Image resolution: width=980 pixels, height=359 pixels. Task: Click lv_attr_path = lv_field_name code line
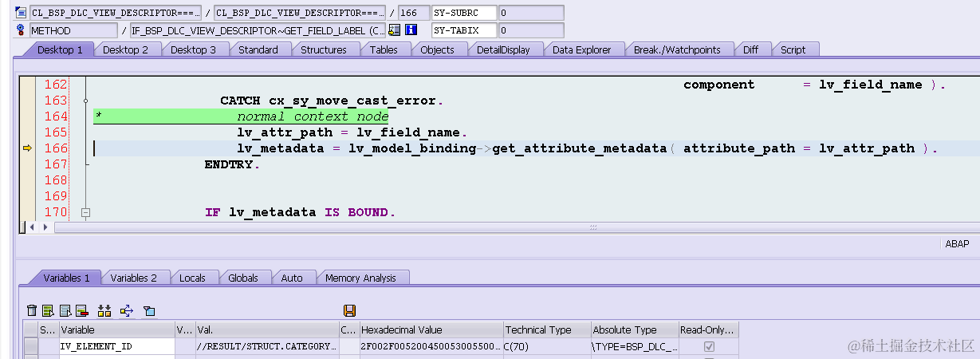click(352, 132)
